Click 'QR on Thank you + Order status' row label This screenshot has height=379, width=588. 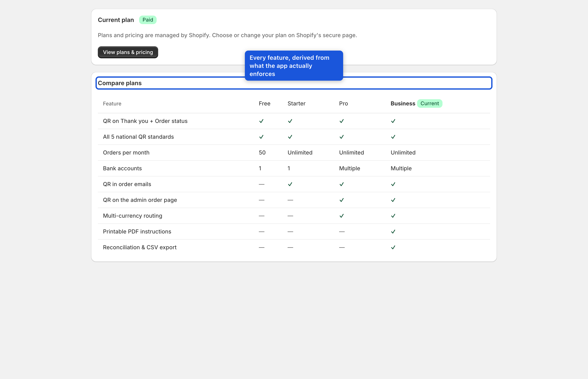(145, 121)
